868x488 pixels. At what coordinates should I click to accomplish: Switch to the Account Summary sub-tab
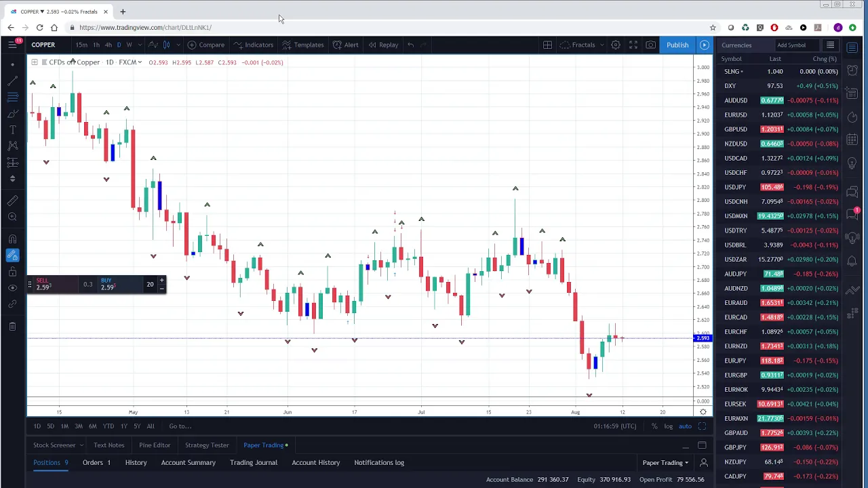[189, 463]
